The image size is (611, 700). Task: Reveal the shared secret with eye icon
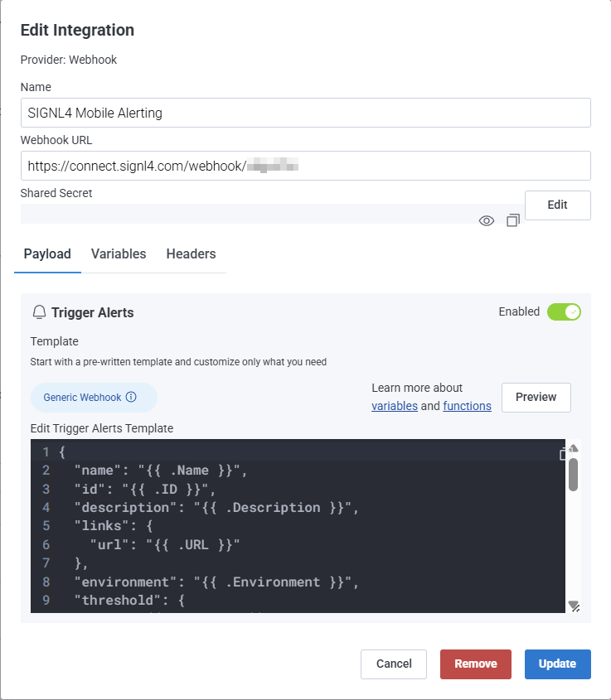click(487, 220)
